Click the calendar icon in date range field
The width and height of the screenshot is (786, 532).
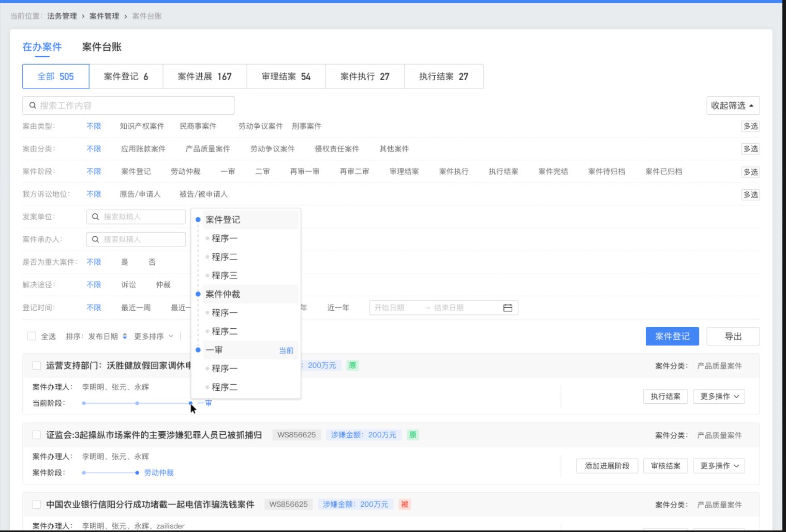[508, 308]
